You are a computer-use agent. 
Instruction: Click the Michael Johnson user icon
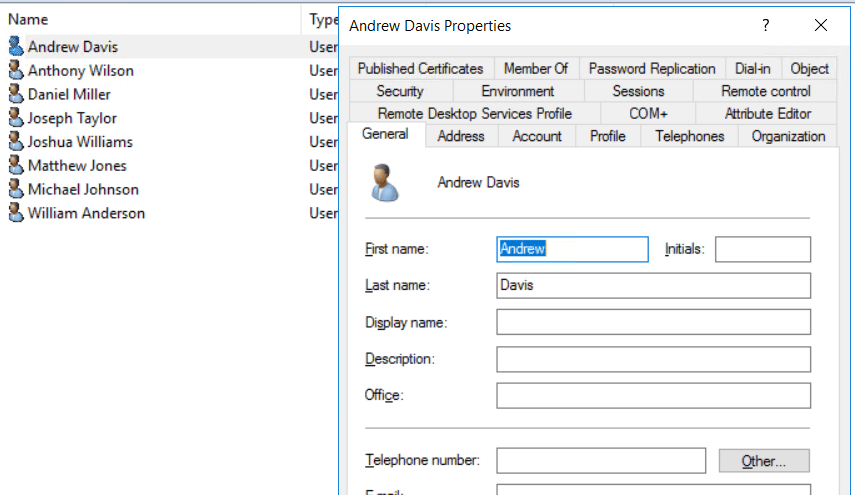coord(15,189)
